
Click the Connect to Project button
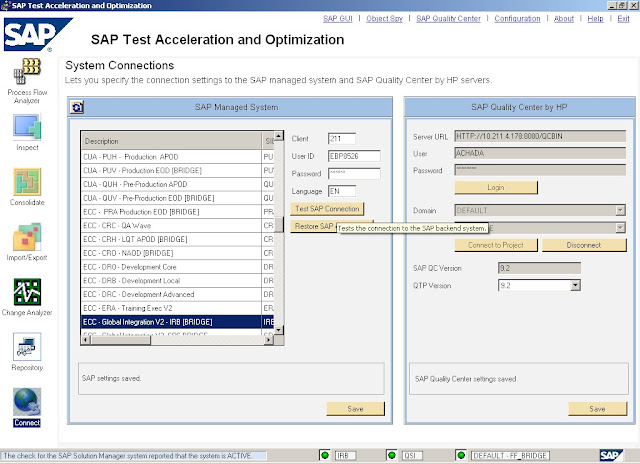coord(496,245)
